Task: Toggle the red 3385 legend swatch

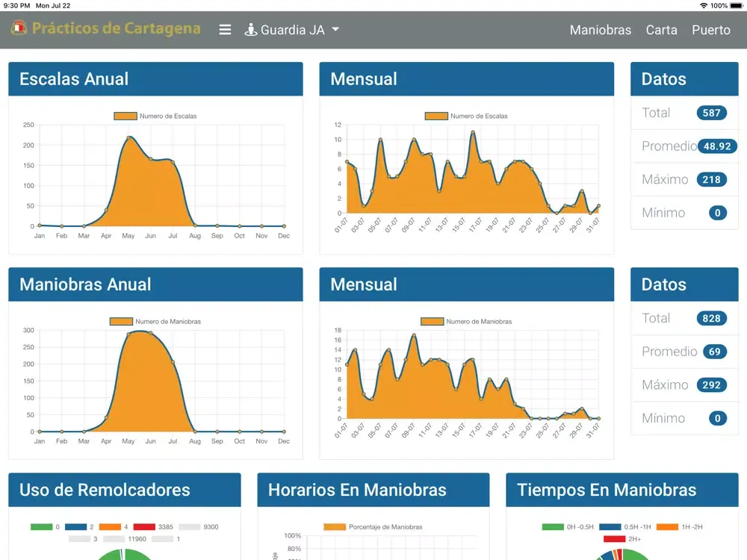Action: 144,527
